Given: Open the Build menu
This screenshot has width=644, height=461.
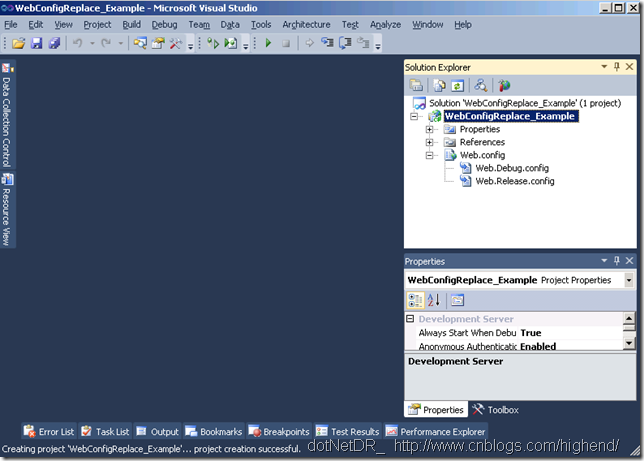Looking at the screenshot, I should point(131,25).
